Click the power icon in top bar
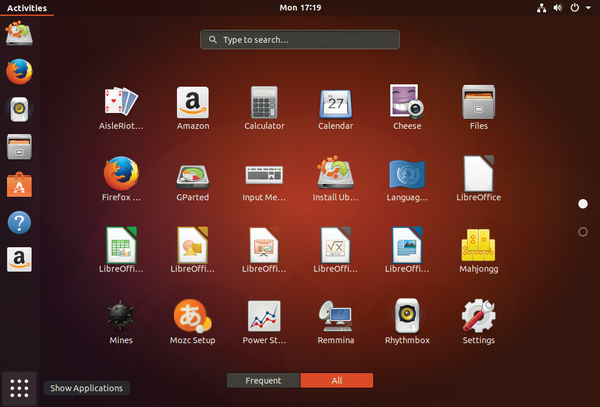Image resolution: width=600 pixels, height=407 pixels. [575, 8]
